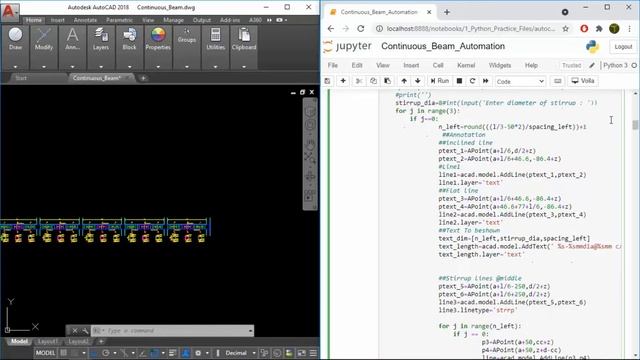Click the Jupyter logo link

click(x=348, y=46)
